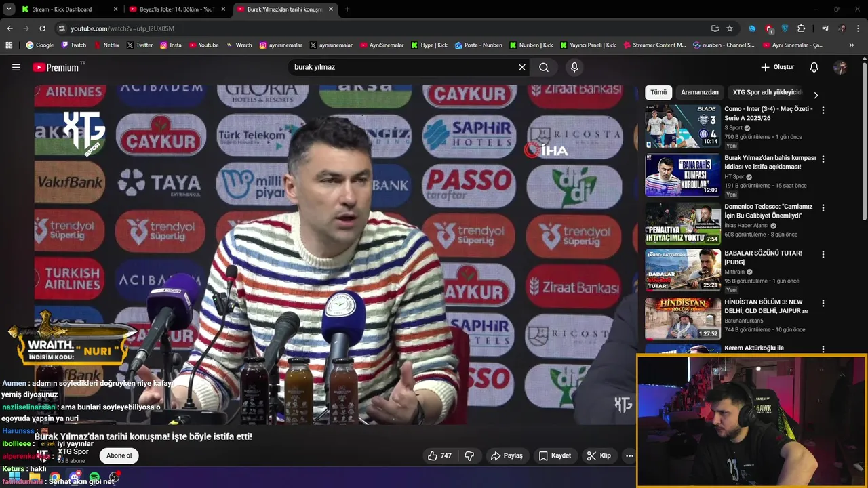Open Discord from the taskbar
Viewport: 868px width, 488px height.
(75, 477)
